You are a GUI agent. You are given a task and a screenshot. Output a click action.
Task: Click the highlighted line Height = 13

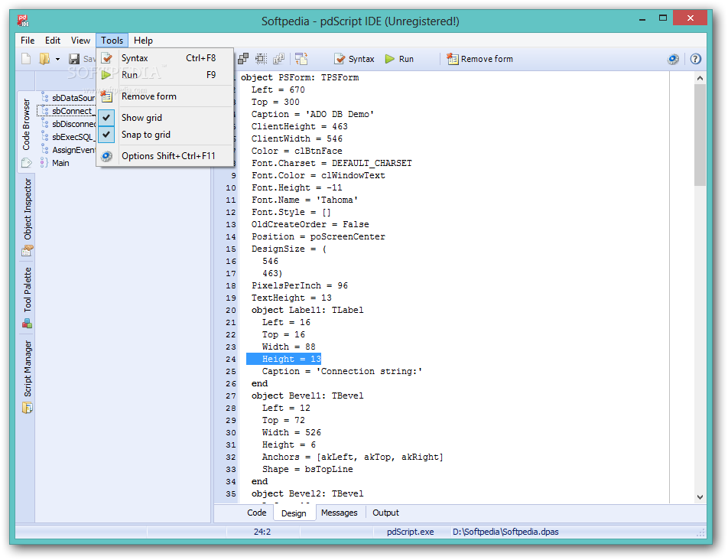pyautogui.click(x=284, y=359)
